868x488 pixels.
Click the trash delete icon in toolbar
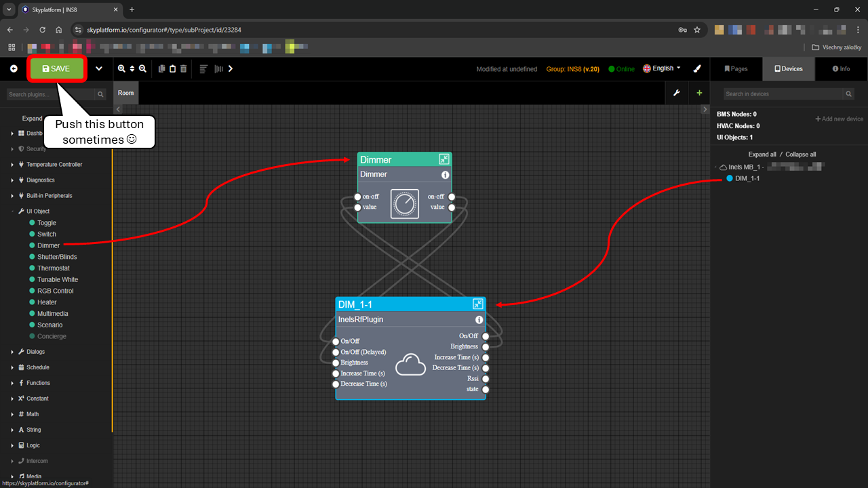(x=183, y=68)
